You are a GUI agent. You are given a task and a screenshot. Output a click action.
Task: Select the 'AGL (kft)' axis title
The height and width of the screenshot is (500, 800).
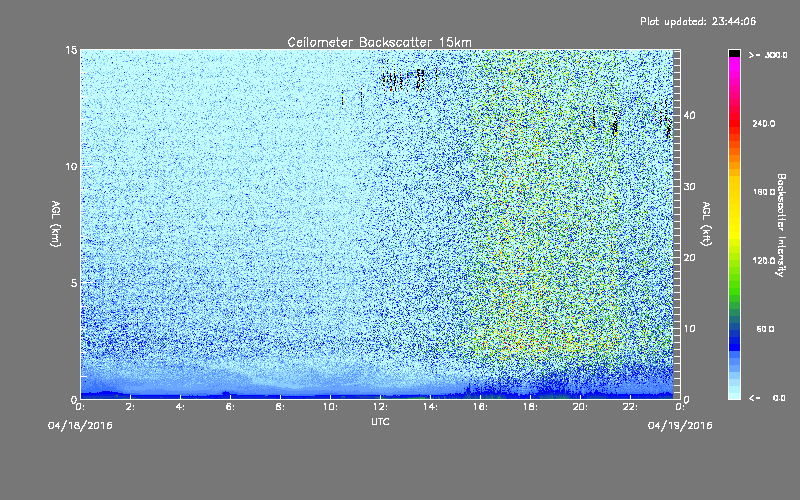point(706,223)
